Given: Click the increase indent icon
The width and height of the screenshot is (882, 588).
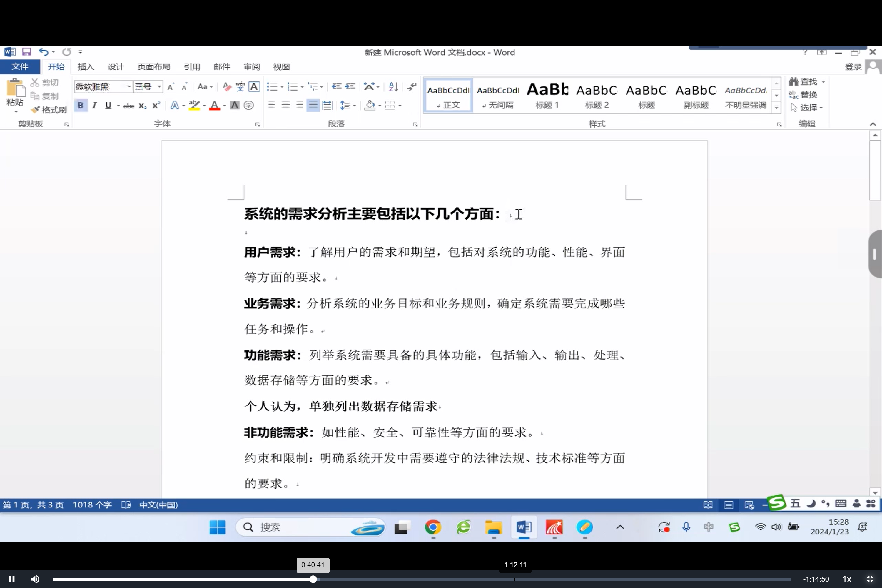Looking at the screenshot, I should point(350,87).
